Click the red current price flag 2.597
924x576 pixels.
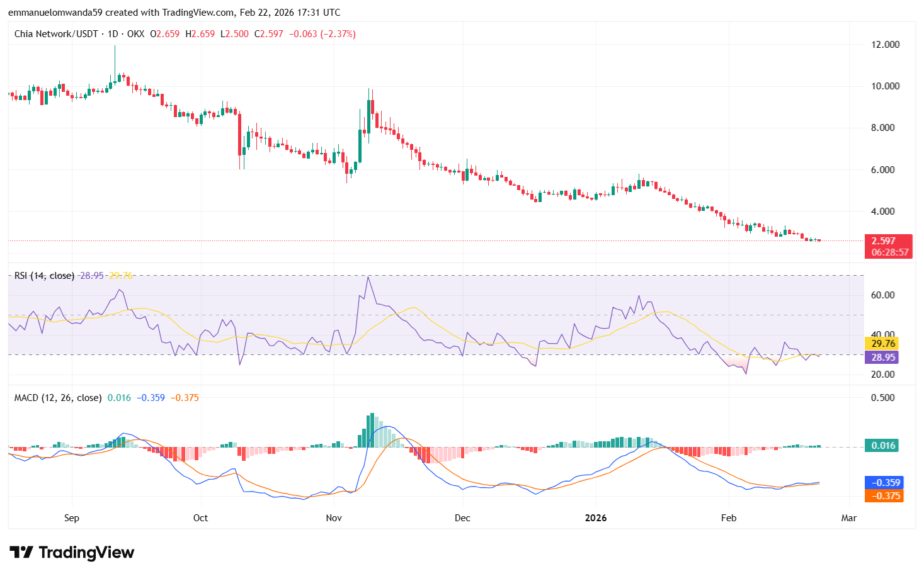pos(882,240)
